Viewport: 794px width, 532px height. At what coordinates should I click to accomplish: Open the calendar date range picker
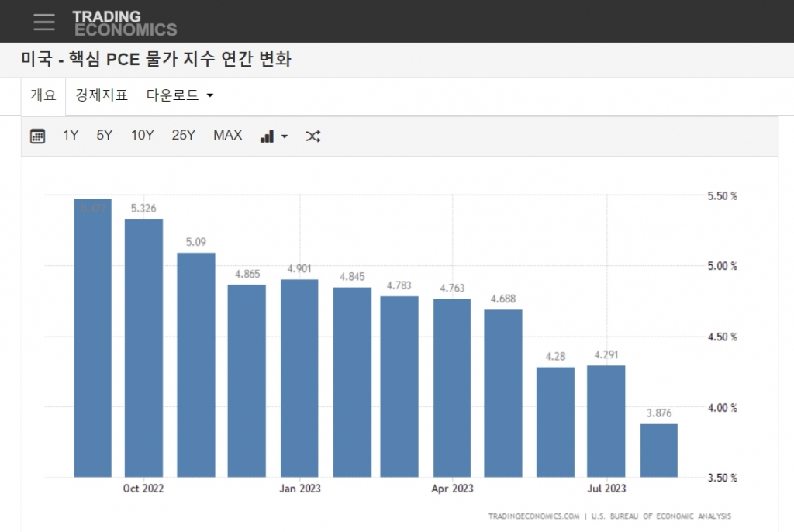[37, 136]
